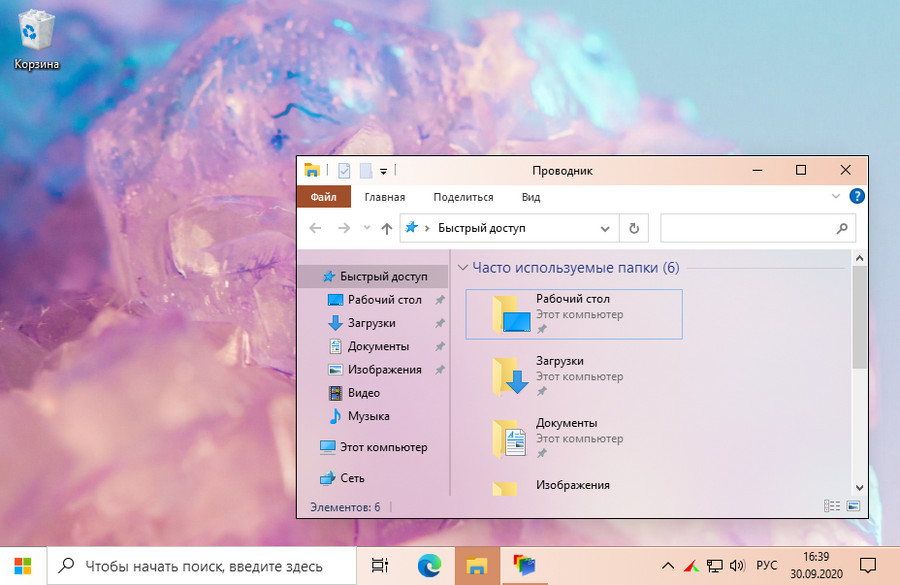Collapse the ribbon using the chevron near Help
The height and width of the screenshot is (585, 900).
tap(836, 196)
